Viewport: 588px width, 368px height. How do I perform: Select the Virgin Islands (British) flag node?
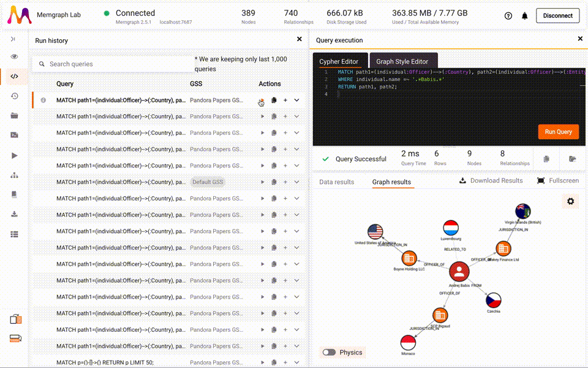tap(522, 212)
